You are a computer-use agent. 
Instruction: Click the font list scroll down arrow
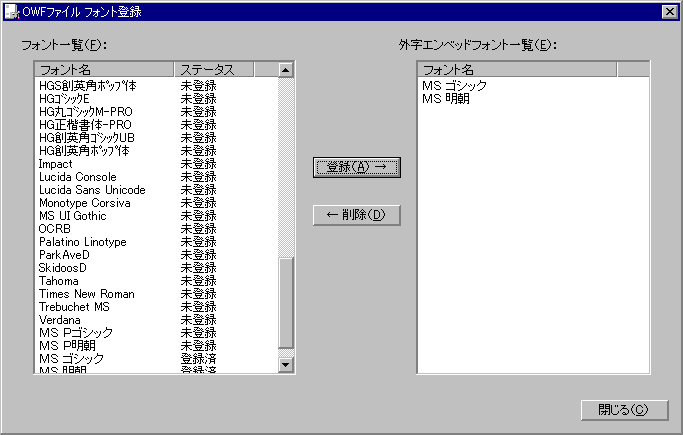(x=285, y=364)
